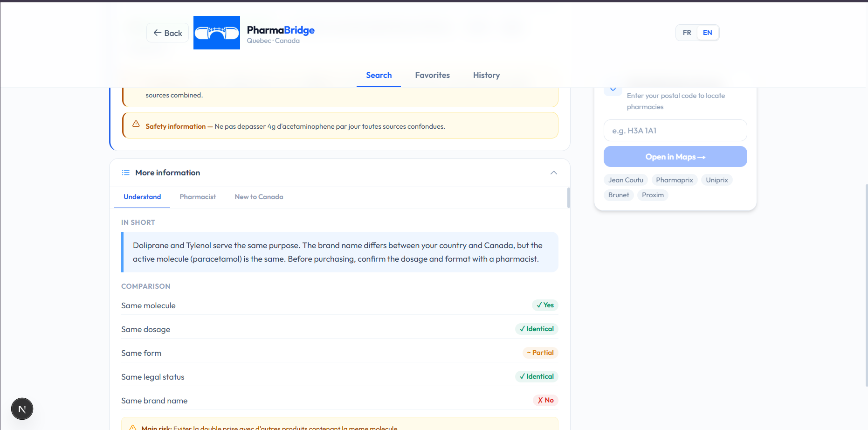Image resolution: width=868 pixels, height=430 pixels.
Task: Click the "COMPARISON" heading
Action: (x=145, y=286)
